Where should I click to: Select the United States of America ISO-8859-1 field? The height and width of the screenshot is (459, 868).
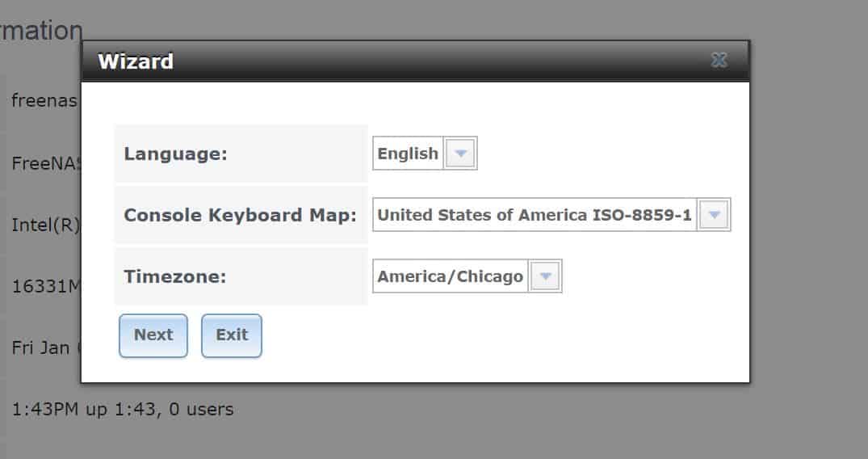coord(535,214)
